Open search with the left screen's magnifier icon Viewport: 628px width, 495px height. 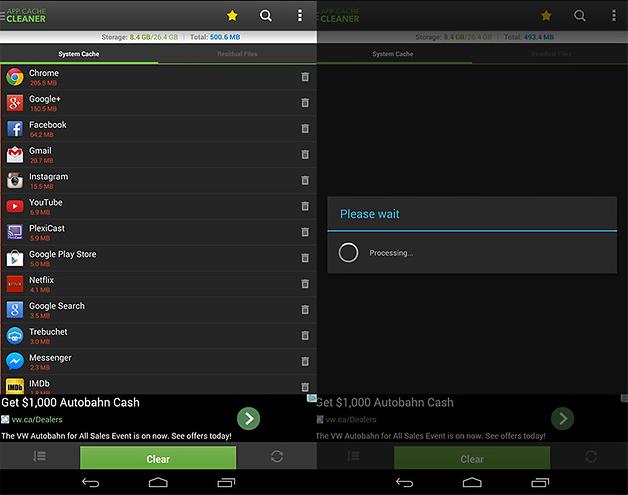(266, 16)
